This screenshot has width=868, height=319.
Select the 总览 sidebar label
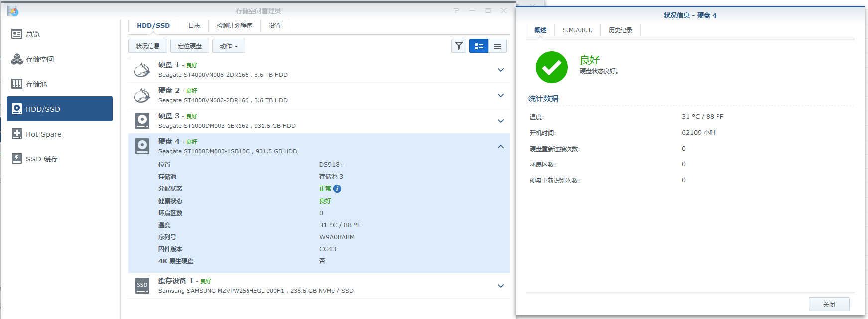[x=33, y=34]
